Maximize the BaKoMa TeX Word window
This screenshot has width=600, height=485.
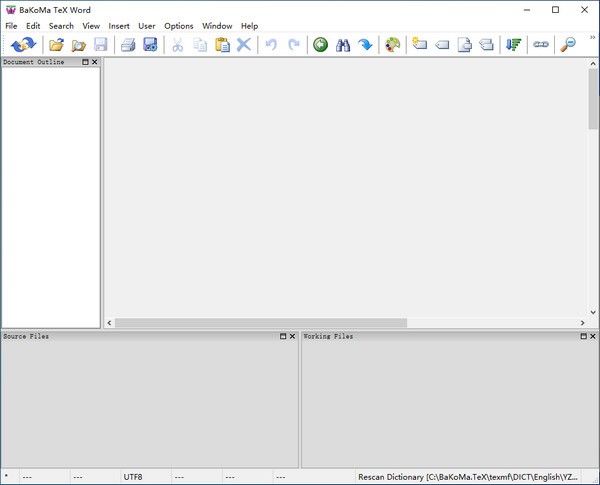[556, 10]
